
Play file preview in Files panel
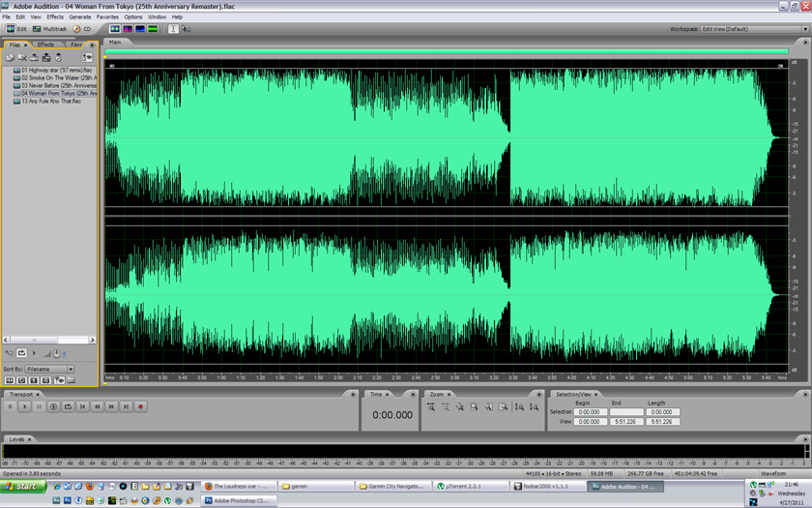[34, 353]
